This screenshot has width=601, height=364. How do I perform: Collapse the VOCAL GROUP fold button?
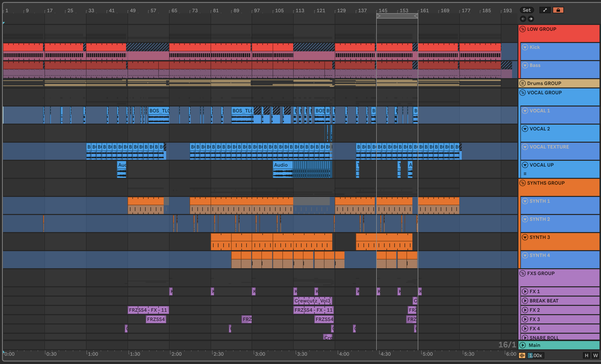pyautogui.click(x=522, y=93)
